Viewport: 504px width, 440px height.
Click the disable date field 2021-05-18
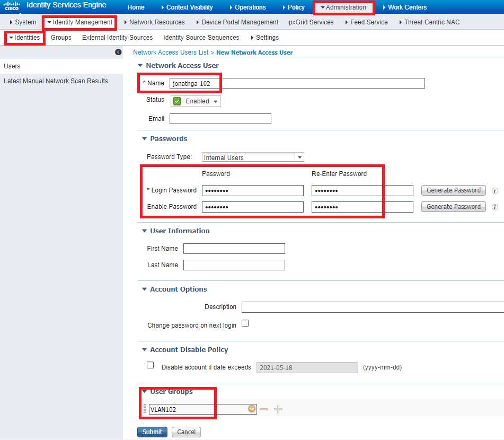[307, 367]
